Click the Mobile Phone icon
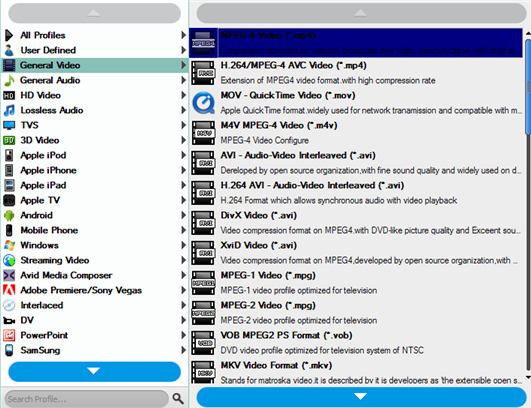 click(9, 230)
